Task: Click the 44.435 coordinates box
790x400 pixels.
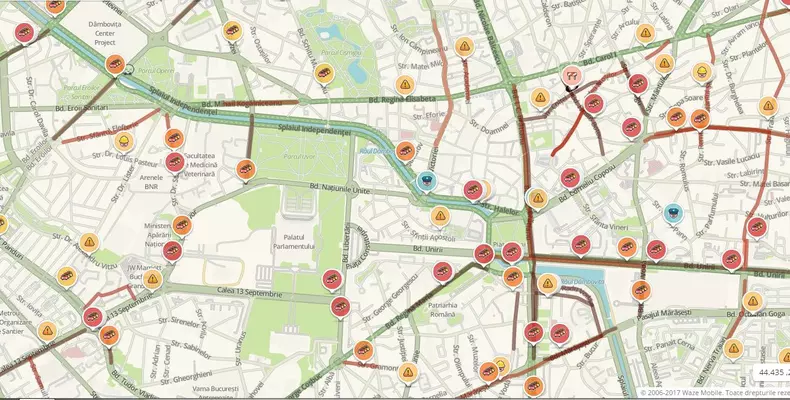Action: pos(771,372)
